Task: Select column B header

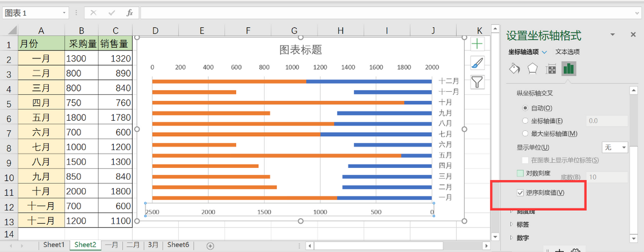Action: [81, 31]
